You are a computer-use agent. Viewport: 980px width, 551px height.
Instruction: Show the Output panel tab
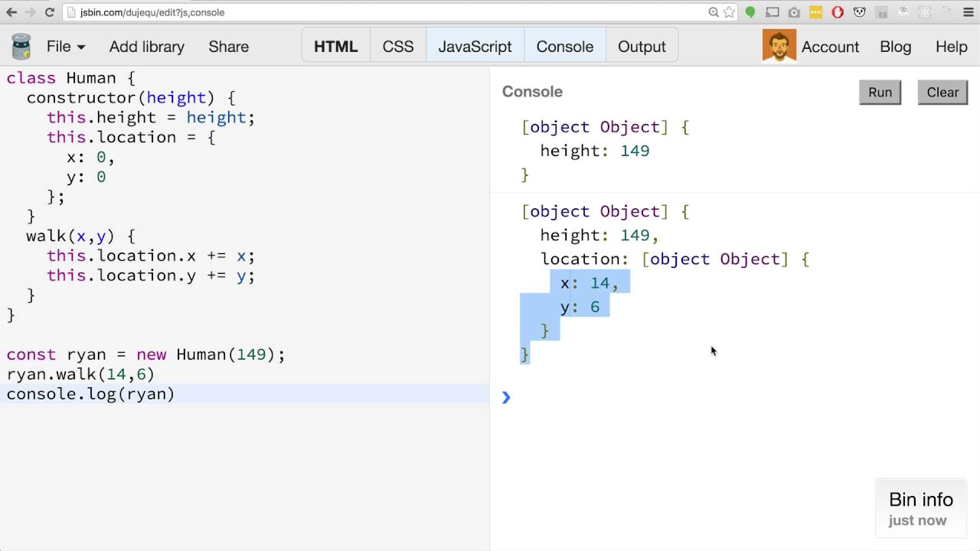(x=642, y=47)
